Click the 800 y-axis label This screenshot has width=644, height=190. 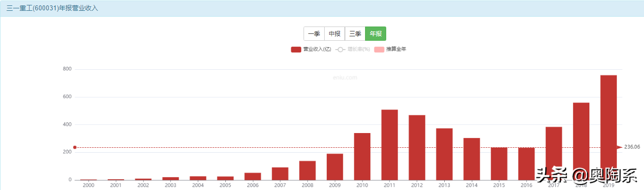coord(67,69)
